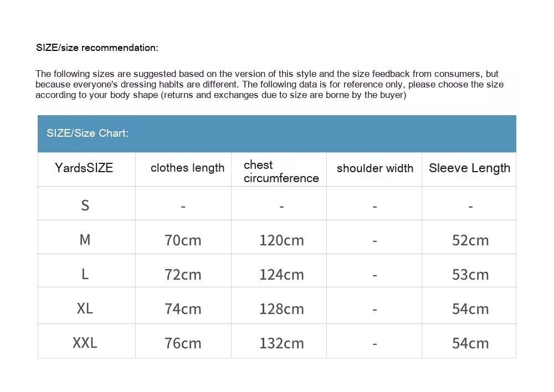Select the Sleeve Length column header
The height and width of the screenshot is (392, 554).
click(469, 168)
